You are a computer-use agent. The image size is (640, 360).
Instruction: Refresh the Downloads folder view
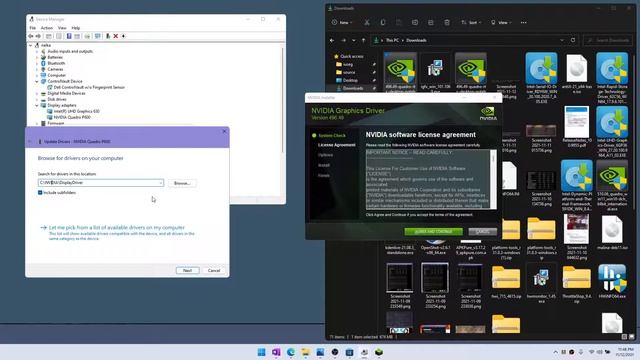(573, 40)
